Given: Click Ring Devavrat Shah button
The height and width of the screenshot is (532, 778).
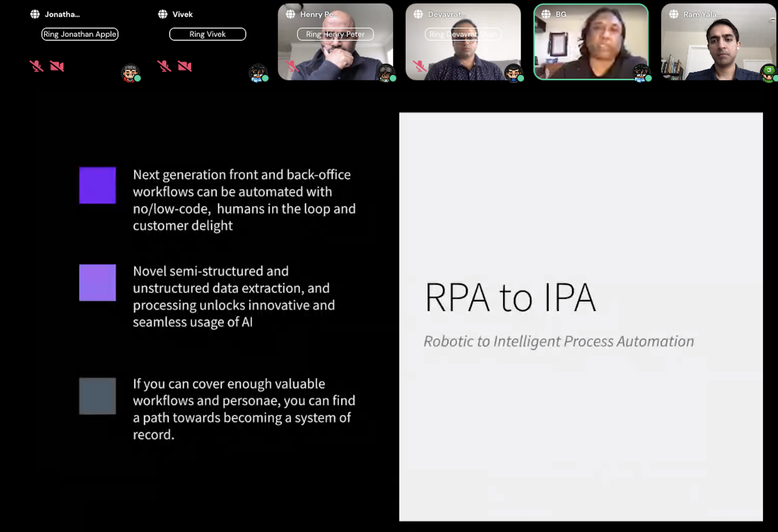Looking at the screenshot, I should point(463,34).
